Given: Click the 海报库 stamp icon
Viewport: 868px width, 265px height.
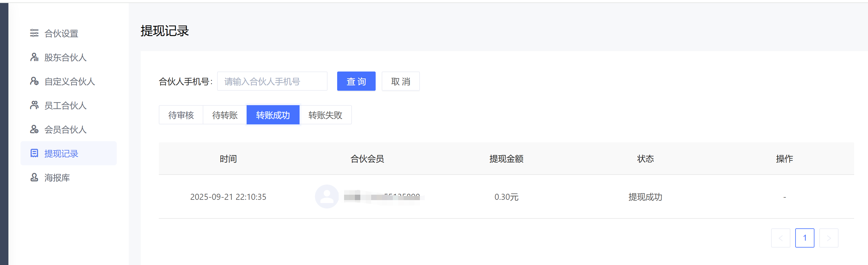Looking at the screenshot, I should pos(34,178).
